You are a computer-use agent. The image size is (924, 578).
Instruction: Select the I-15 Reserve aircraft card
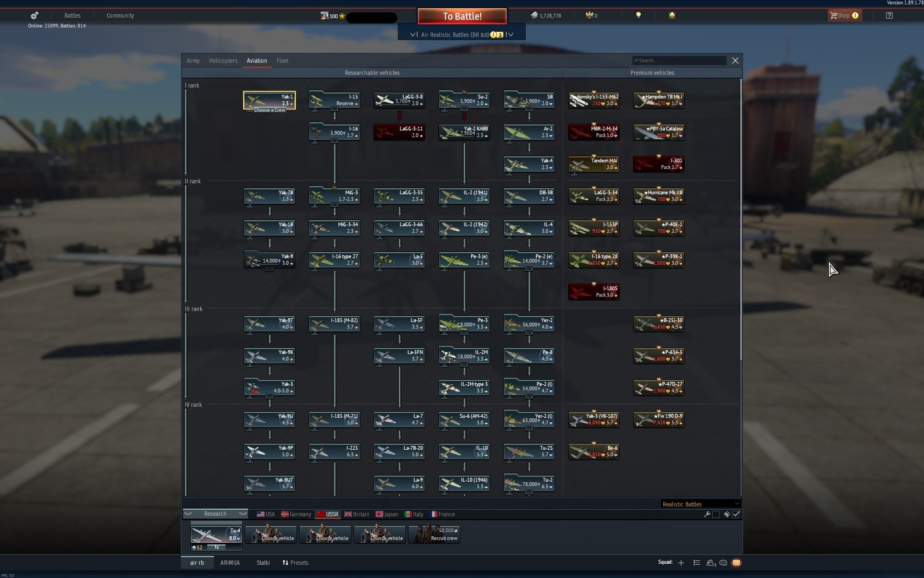pos(334,100)
